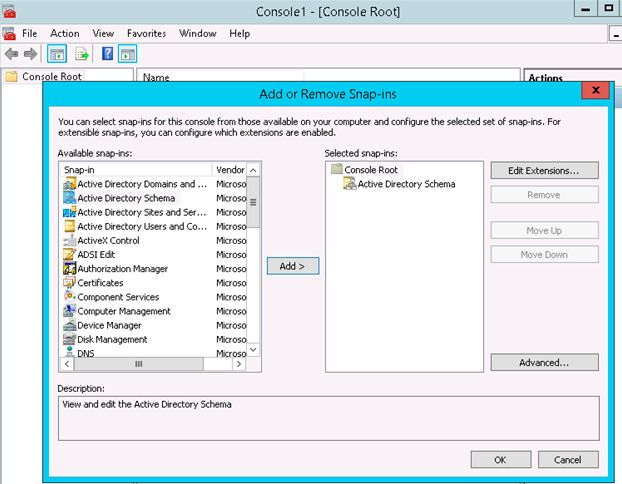Confirm with the OK button
The height and width of the screenshot is (484, 622).
(x=499, y=459)
